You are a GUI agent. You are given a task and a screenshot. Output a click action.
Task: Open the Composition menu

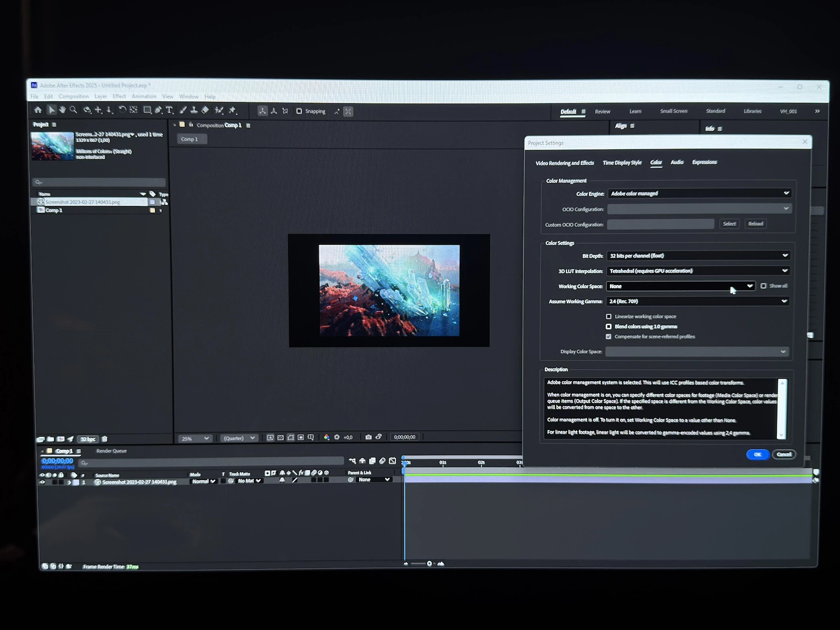coord(73,96)
